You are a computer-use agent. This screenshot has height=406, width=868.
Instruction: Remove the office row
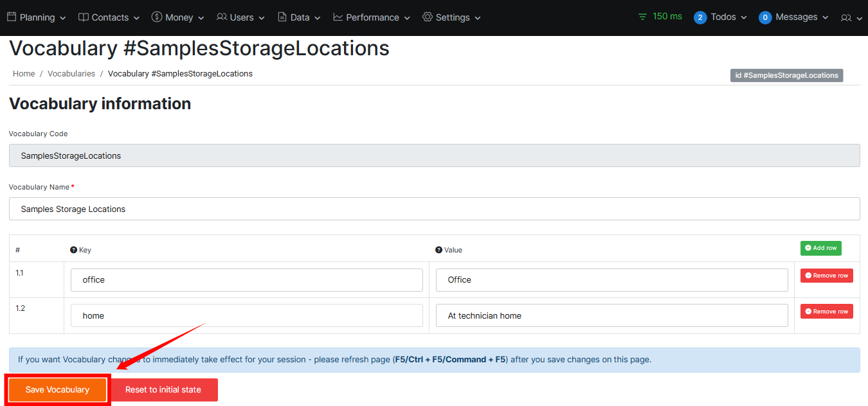826,276
